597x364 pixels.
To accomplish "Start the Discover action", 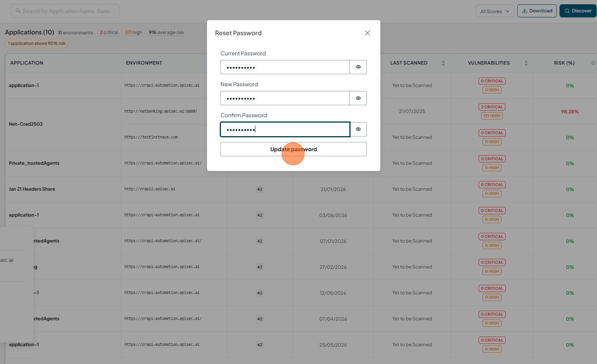I will coord(578,11).
